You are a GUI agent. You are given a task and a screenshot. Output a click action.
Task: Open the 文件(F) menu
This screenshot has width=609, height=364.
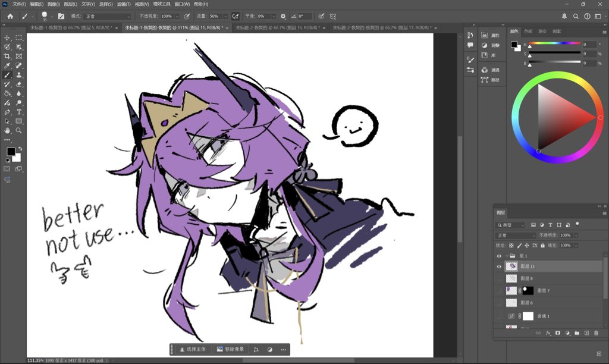[x=19, y=4]
